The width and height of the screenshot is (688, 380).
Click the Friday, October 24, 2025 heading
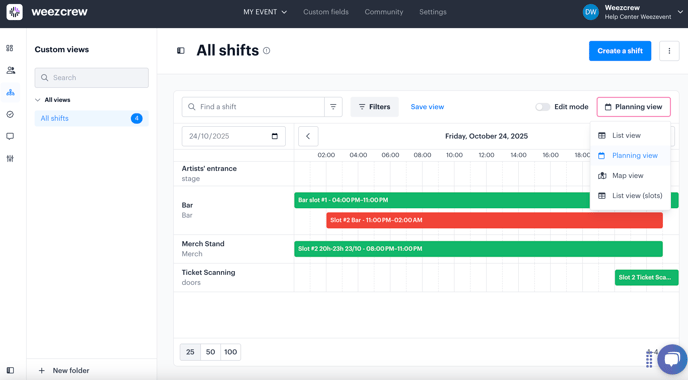tap(486, 136)
